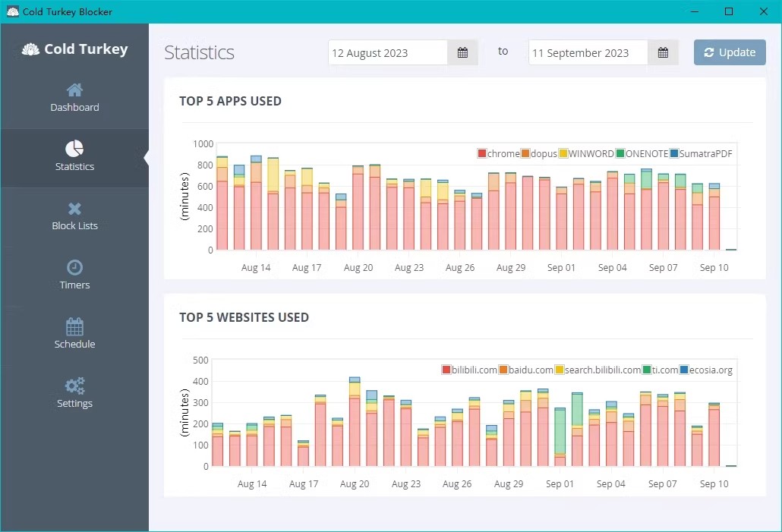Screen dimensions: 782x532
Task: Go to Timers clock icon
Action: 74,268
